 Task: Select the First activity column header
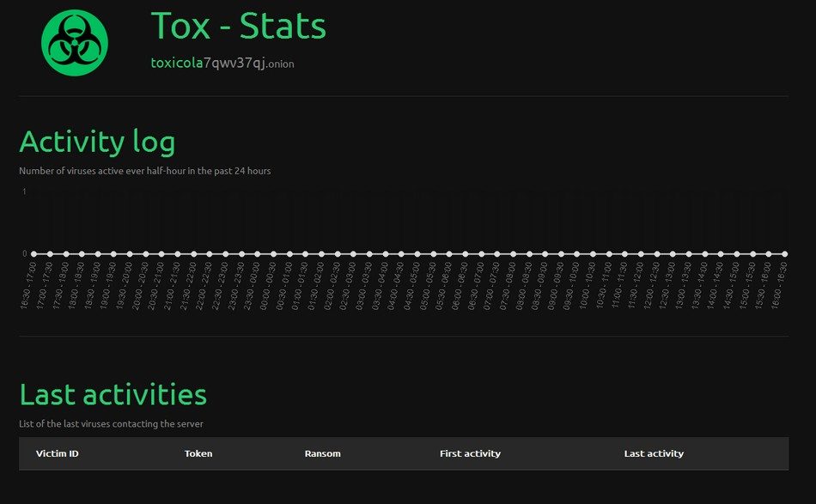[470, 453]
